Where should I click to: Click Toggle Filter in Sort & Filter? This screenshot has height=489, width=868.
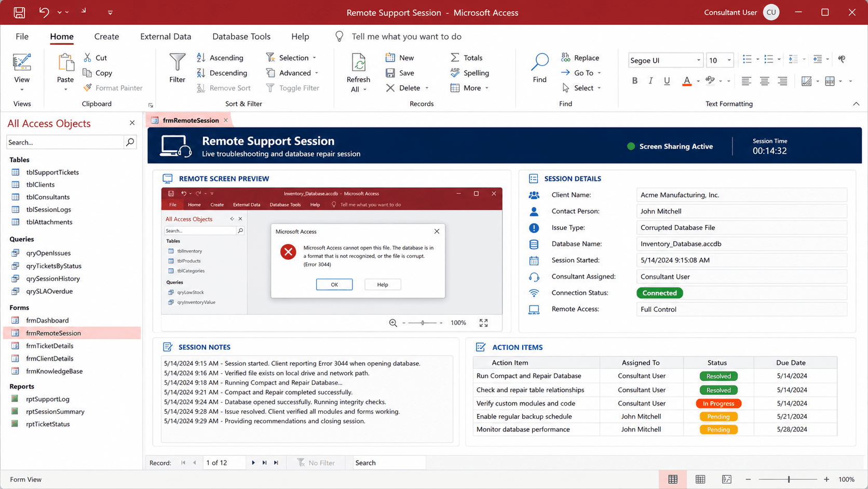[293, 88]
